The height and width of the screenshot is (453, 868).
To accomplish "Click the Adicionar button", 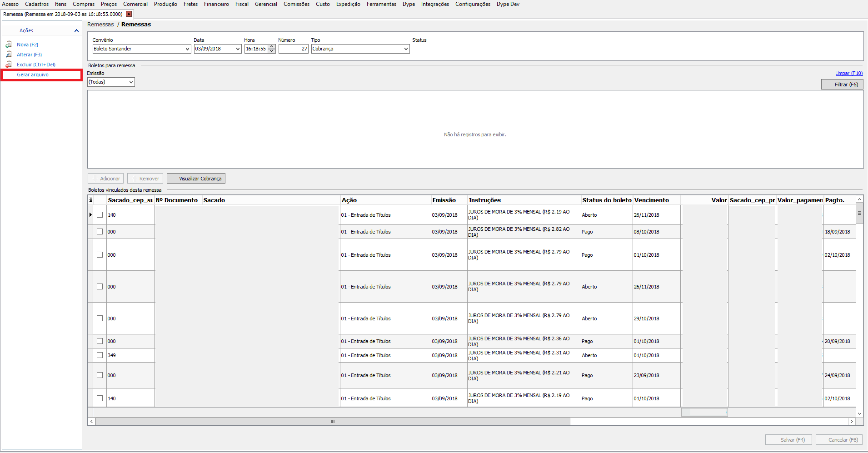I will pyautogui.click(x=105, y=179).
